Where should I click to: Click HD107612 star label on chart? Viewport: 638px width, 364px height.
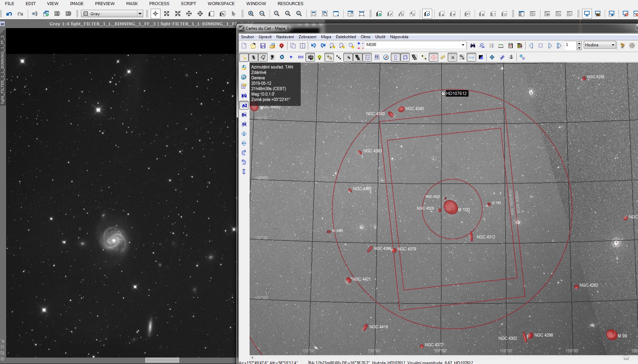[456, 93]
